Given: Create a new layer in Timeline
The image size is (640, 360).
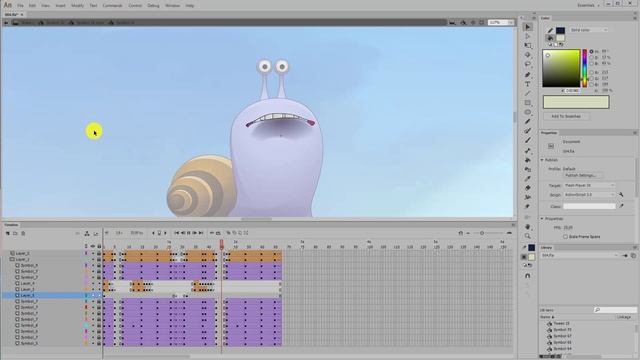Looking at the screenshot, I should click(x=7, y=233).
